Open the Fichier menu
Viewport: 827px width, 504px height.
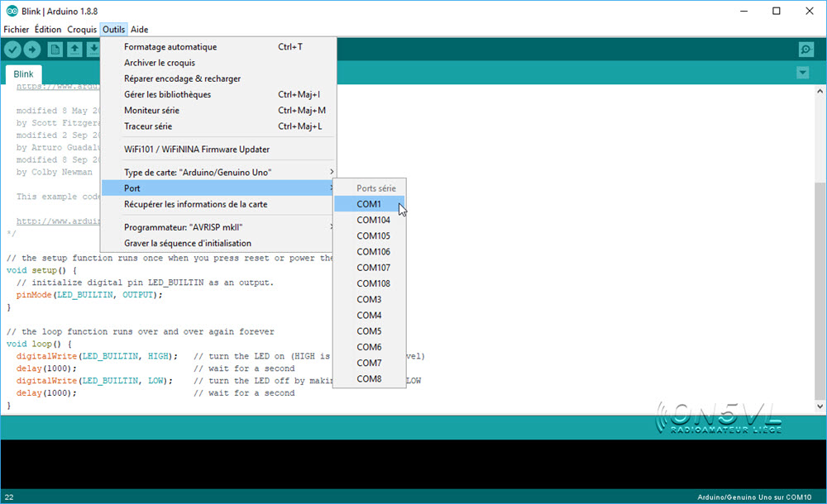(17, 30)
